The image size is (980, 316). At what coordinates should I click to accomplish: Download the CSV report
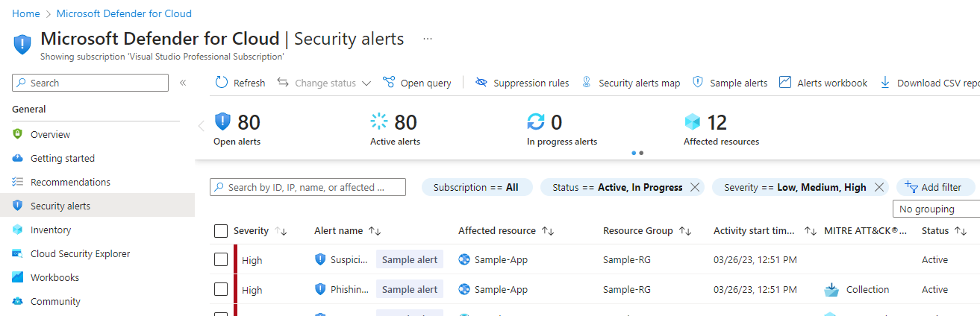(929, 83)
